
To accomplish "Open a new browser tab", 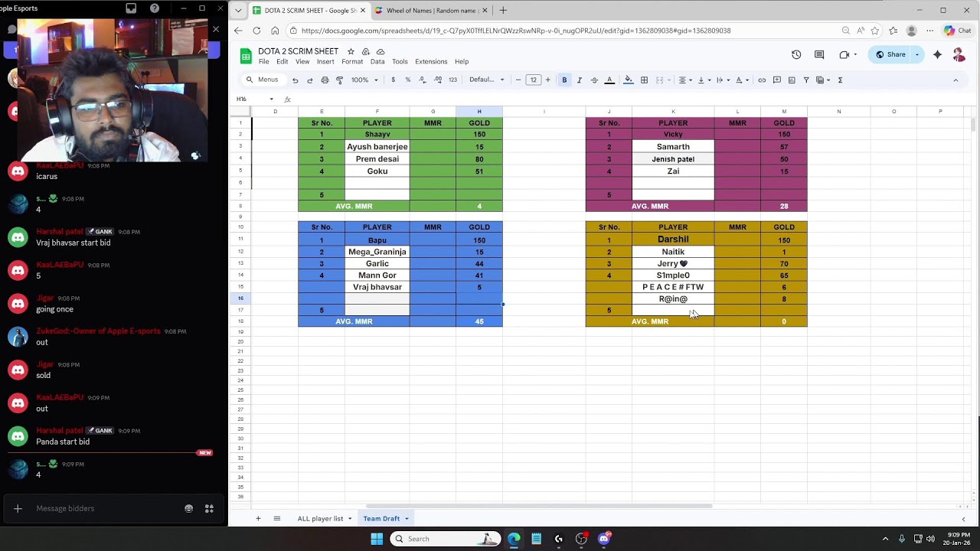I will (x=503, y=11).
